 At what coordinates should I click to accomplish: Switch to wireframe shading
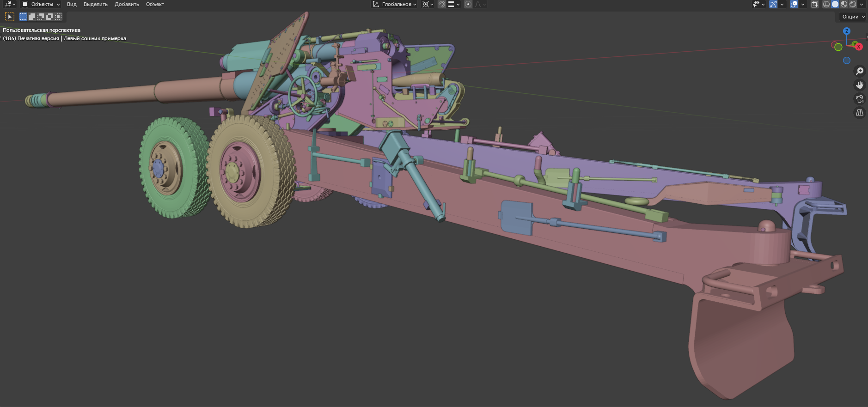pos(826,4)
